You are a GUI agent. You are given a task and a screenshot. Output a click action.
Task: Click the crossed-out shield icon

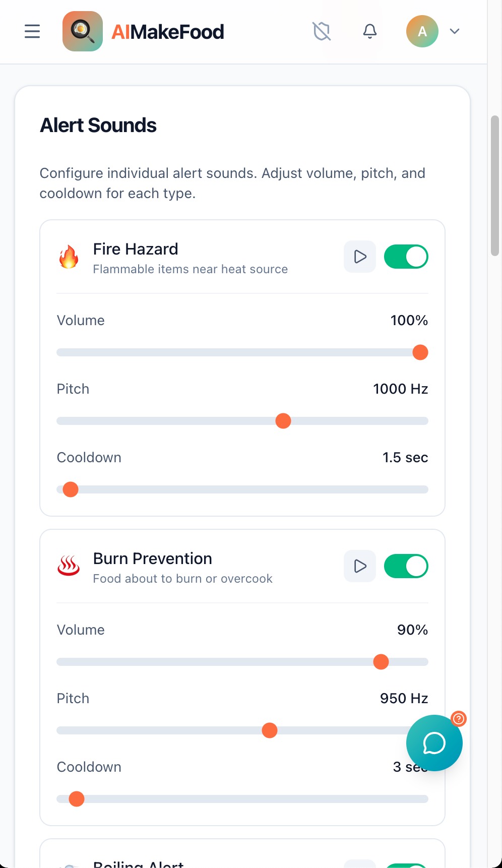(322, 31)
